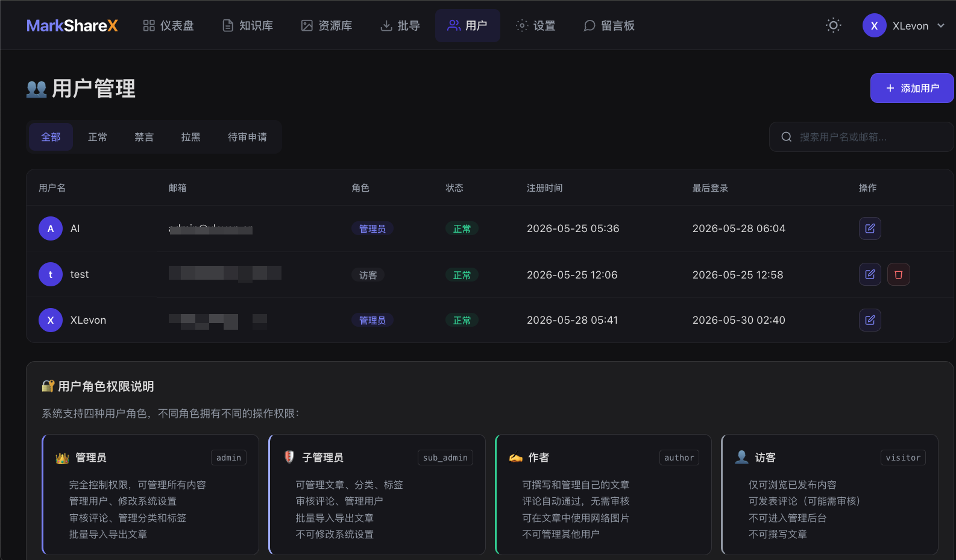Viewport: 956px width, 560px height.
Task: Click the visitor code tag
Action: [x=903, y=458]
